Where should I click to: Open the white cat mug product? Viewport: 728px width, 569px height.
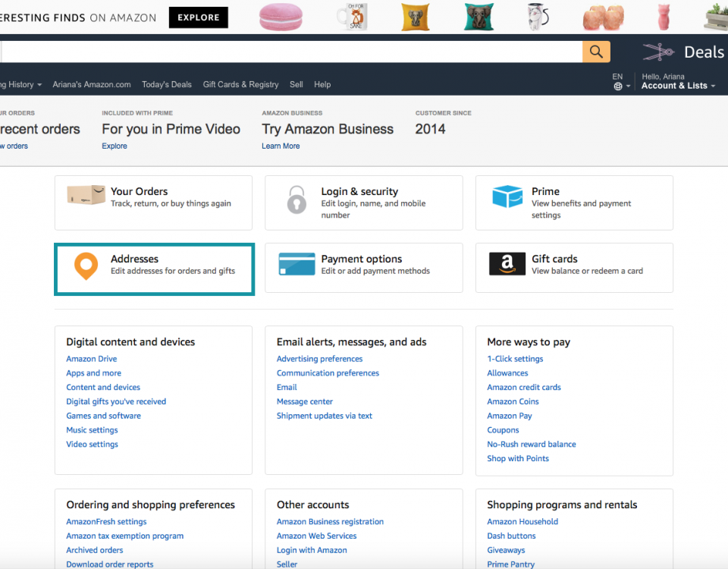538,17
